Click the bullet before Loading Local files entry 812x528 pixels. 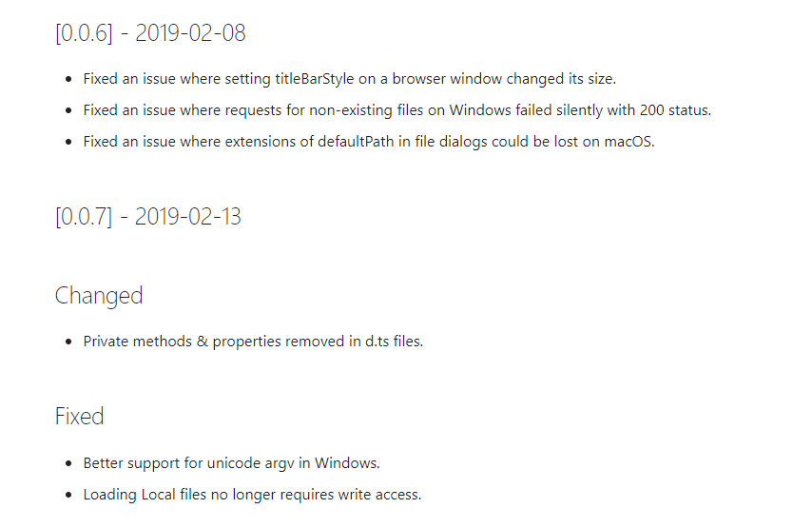click(68, 495)
